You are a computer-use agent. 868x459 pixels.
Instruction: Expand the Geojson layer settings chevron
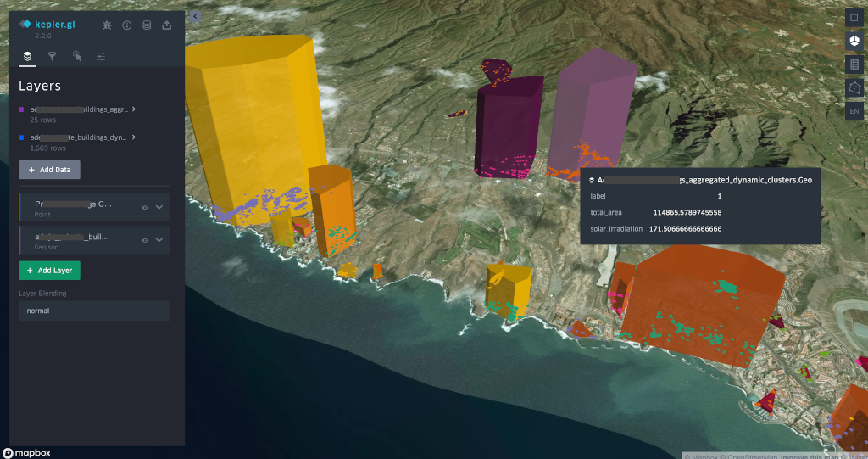click(x=159, y=240)
